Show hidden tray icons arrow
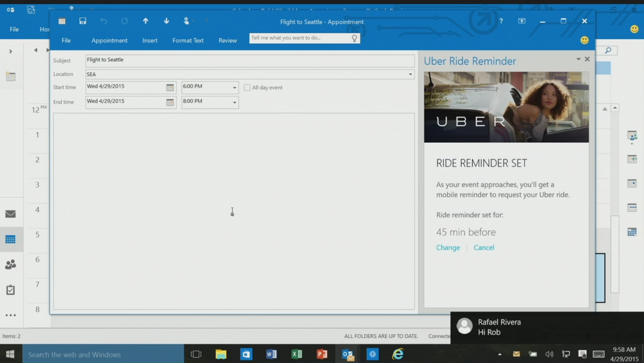 click(x=500, y=354)
